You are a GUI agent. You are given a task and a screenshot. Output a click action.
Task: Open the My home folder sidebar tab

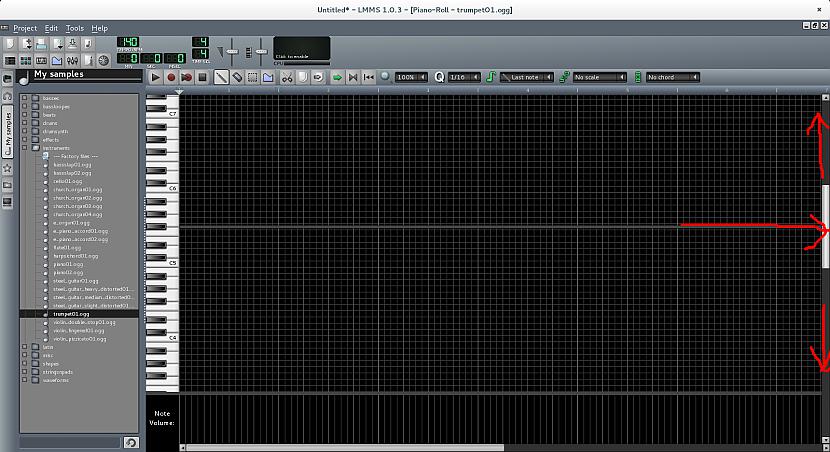tap(7, 185)
